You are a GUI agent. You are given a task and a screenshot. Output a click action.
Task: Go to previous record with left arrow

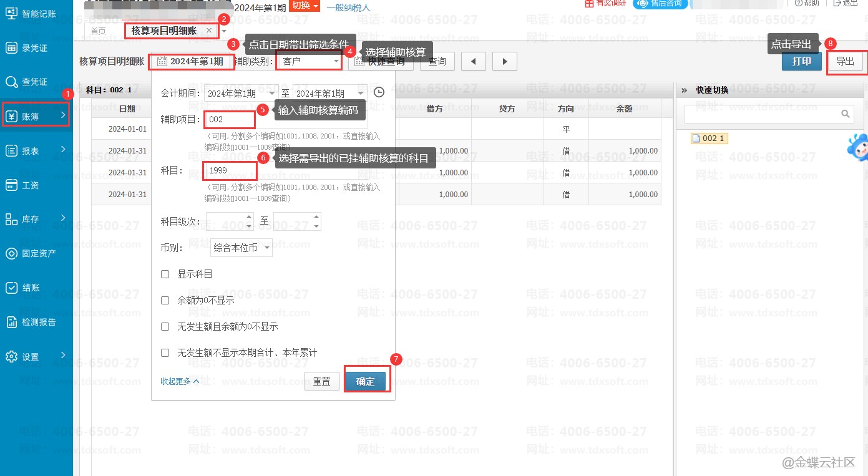pyautogui.click(x=473, y=61)
